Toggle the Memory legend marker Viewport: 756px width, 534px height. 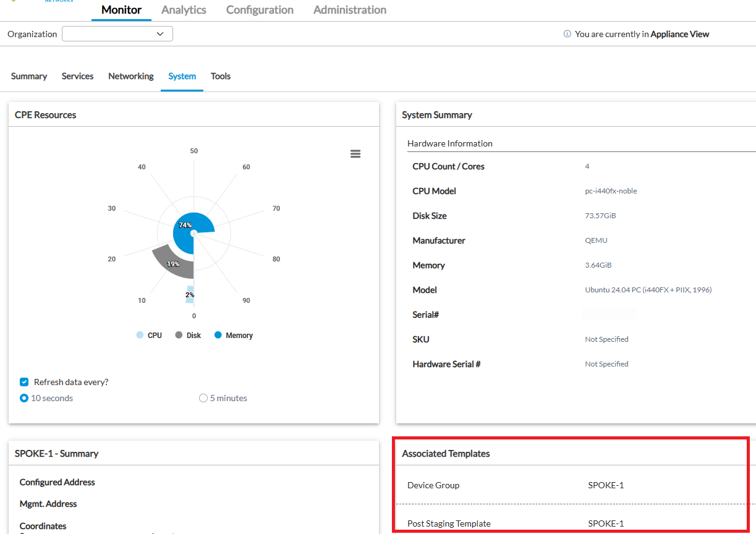pyautogui.click(x=218, y=335)
